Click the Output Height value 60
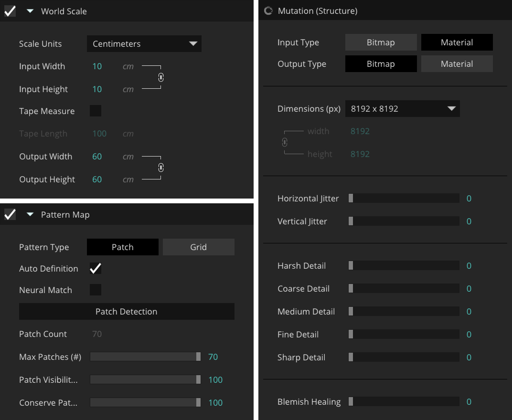 coord(97,179)
